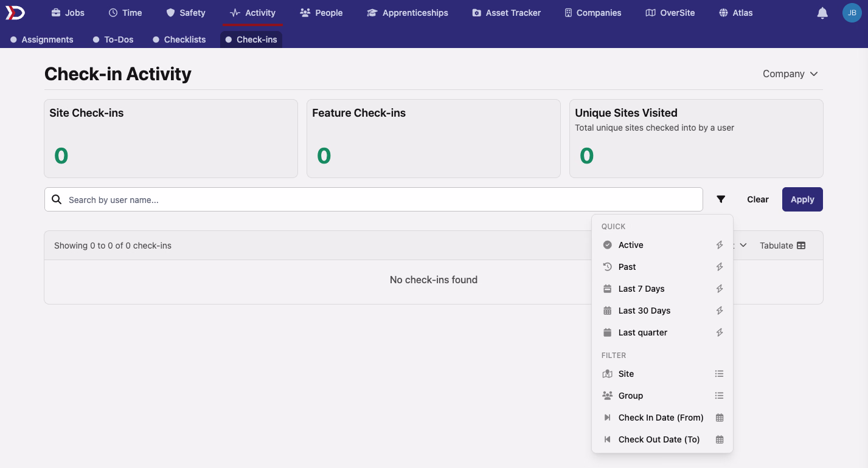Select Active quick filter
The image size is (868, 468).
click(662, 245)
